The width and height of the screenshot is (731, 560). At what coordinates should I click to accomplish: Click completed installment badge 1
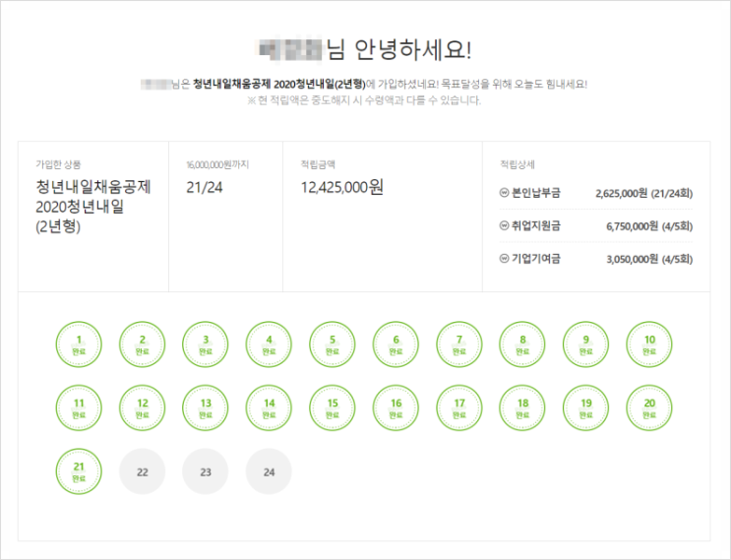tap(79, 344)
